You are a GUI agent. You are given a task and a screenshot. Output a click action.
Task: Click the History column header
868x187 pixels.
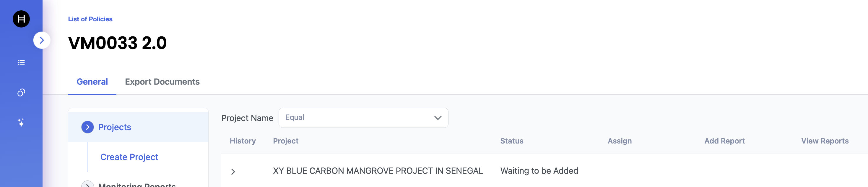point(243,141)
